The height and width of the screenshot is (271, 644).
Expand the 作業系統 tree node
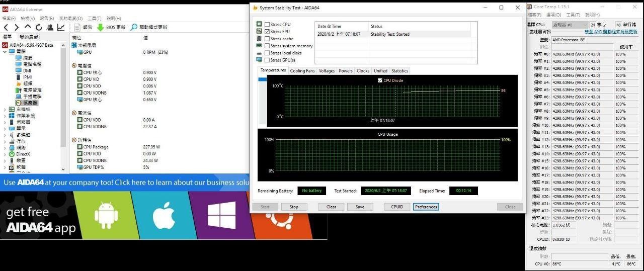5,116
